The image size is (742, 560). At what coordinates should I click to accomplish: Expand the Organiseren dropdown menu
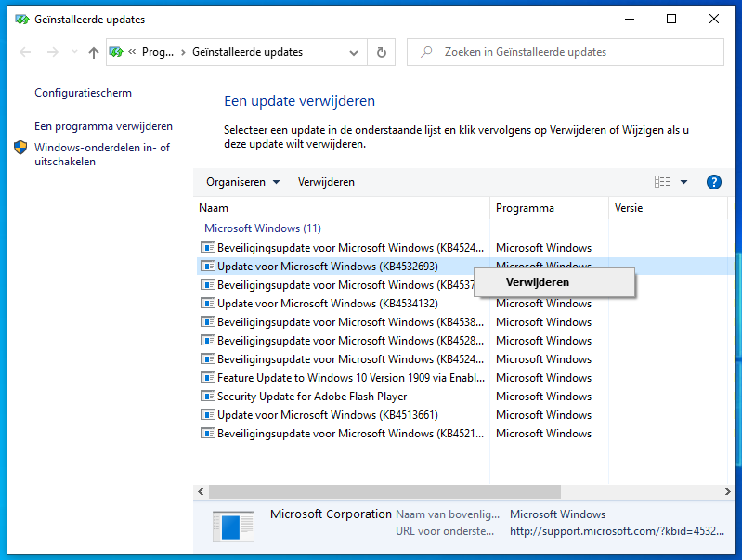click(x=242, y=182)
